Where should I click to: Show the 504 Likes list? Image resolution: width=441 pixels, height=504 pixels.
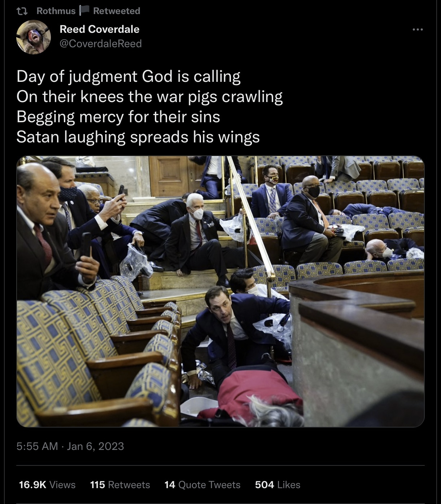278,485
